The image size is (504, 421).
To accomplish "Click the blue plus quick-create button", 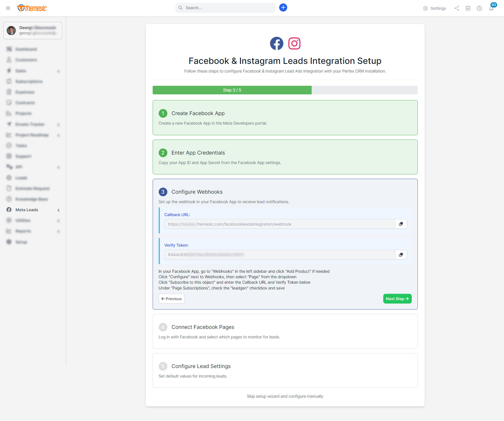I will 283,7.
